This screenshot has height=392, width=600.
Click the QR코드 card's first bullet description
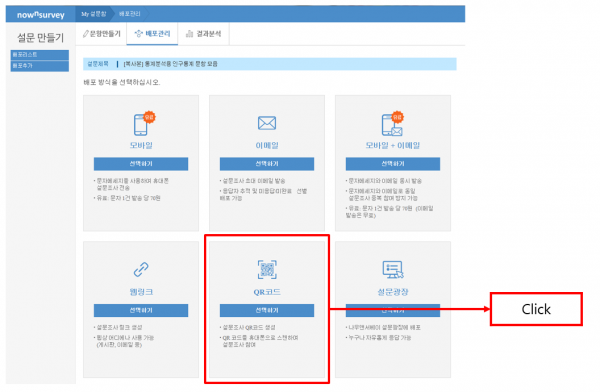click(x=248, y=327)
